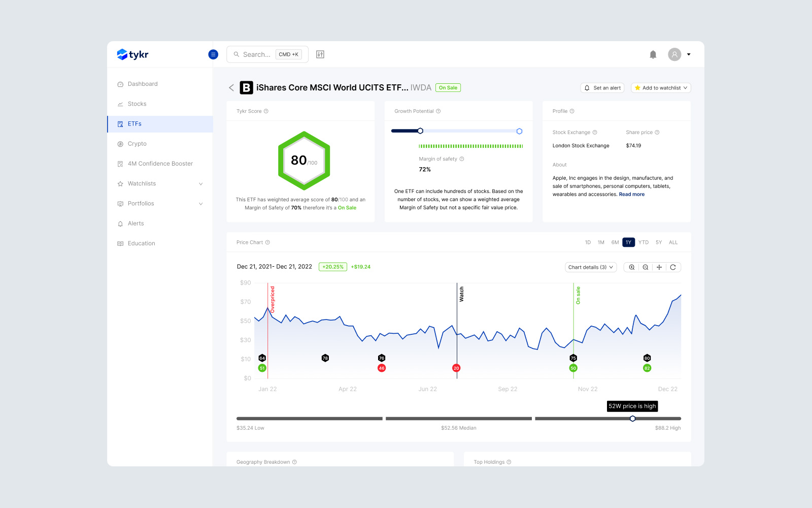Image resolution: width=812 pixels, height=508 pixels.
Task: Click Set an alert button
Action: click(x=602, y=88)
